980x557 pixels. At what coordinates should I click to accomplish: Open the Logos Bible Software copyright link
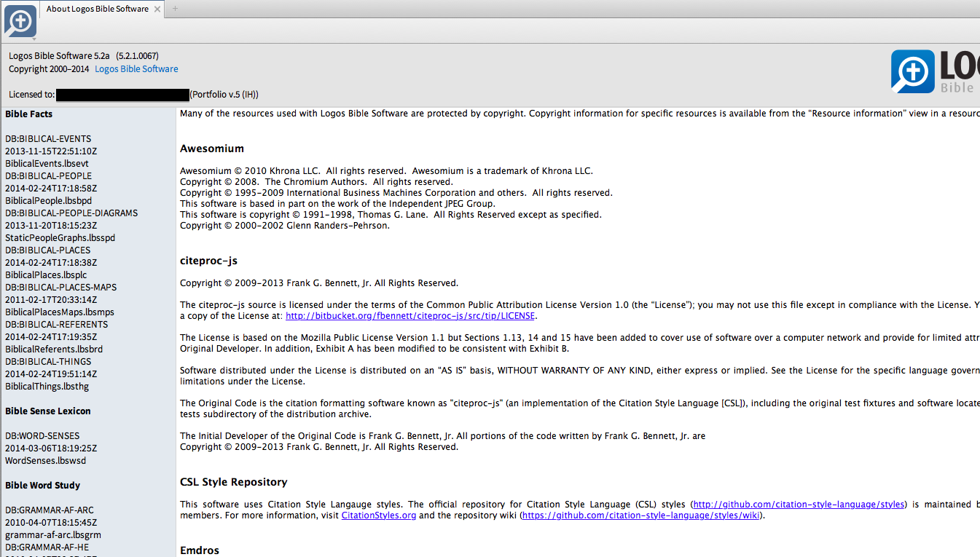[x=136, y=69]
